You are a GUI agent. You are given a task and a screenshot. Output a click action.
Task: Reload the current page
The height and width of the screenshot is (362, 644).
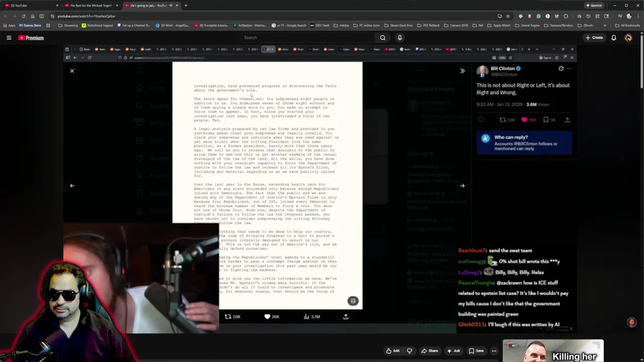tap(23, 16)
